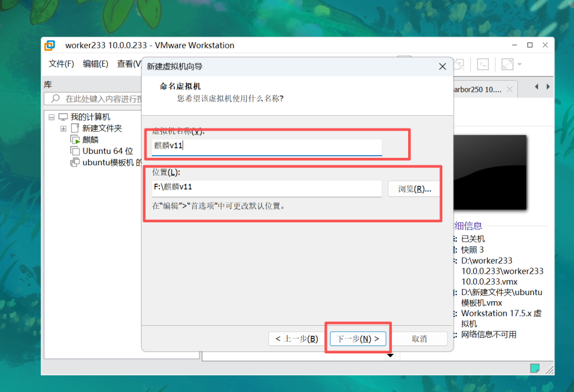Click the search magnifier icon in library
The height and width of the screenshot is (392, 574).
pyautogui.click(x=55, y=99)
